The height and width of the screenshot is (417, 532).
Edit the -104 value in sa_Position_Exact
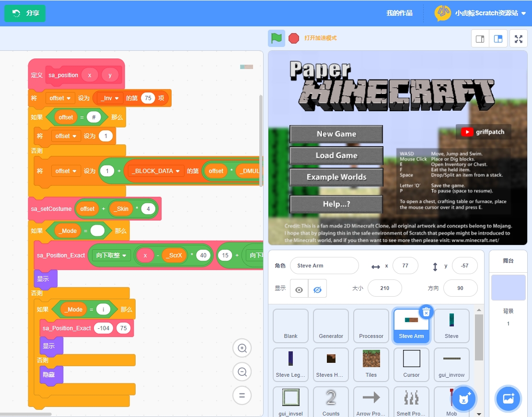click(104, 328)
